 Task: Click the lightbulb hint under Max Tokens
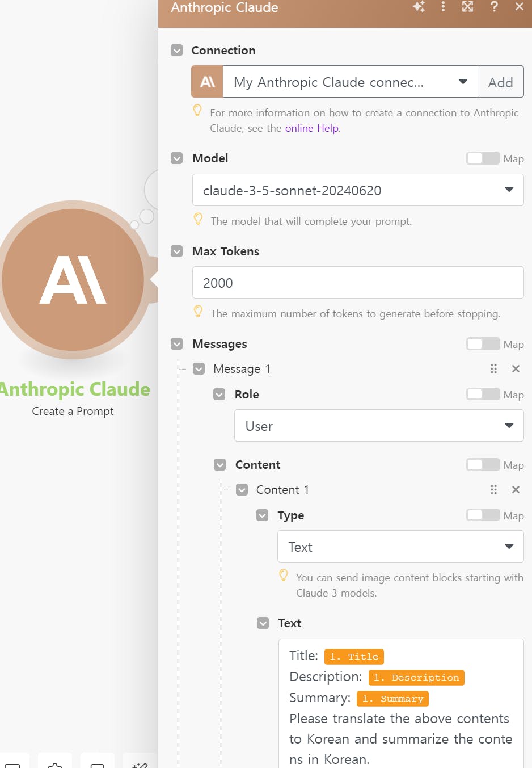[198, 312]
